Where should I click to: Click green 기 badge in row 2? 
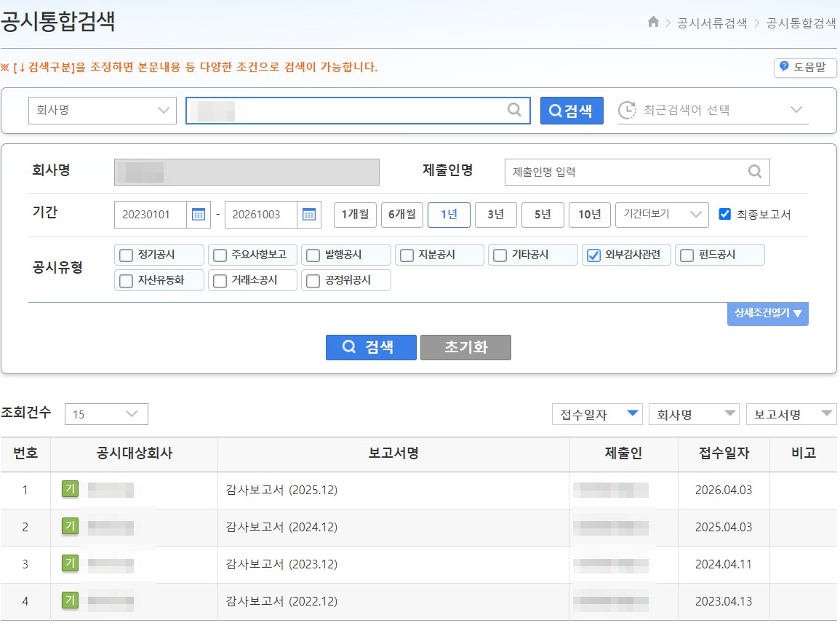pyautogui.click(x=70, y=526)
